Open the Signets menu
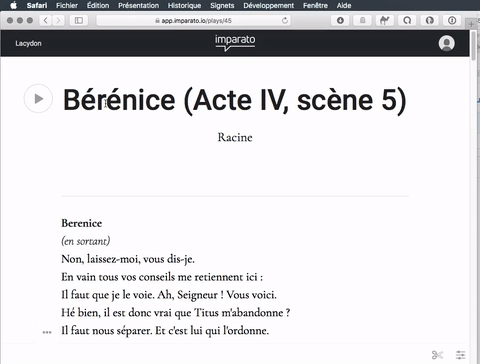The height and width of the screenshot is (364, 480). 222,5
